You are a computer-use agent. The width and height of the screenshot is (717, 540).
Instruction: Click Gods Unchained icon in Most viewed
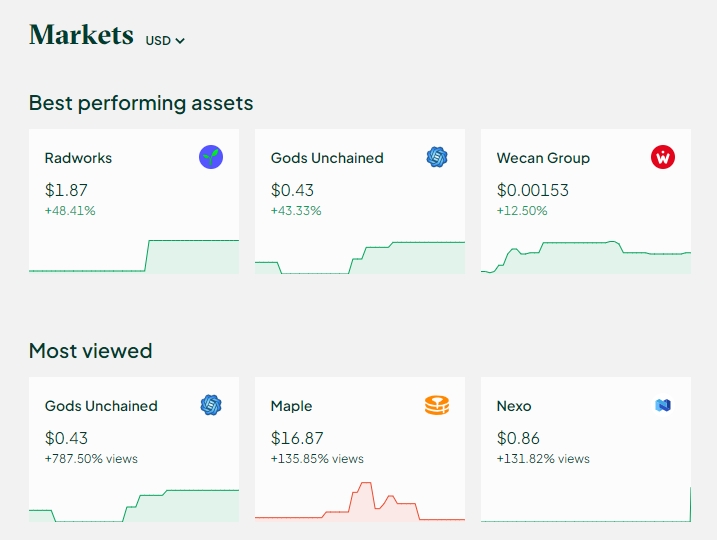point(211,405)
